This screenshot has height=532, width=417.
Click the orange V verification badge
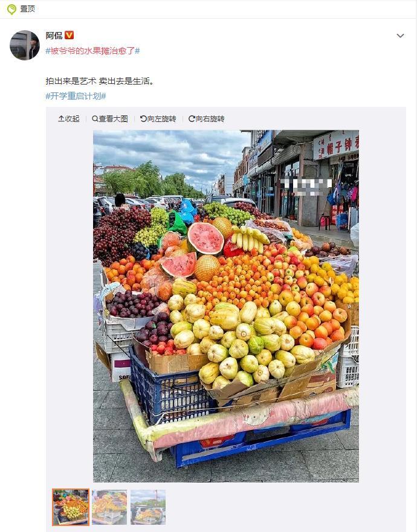(69, 35)
